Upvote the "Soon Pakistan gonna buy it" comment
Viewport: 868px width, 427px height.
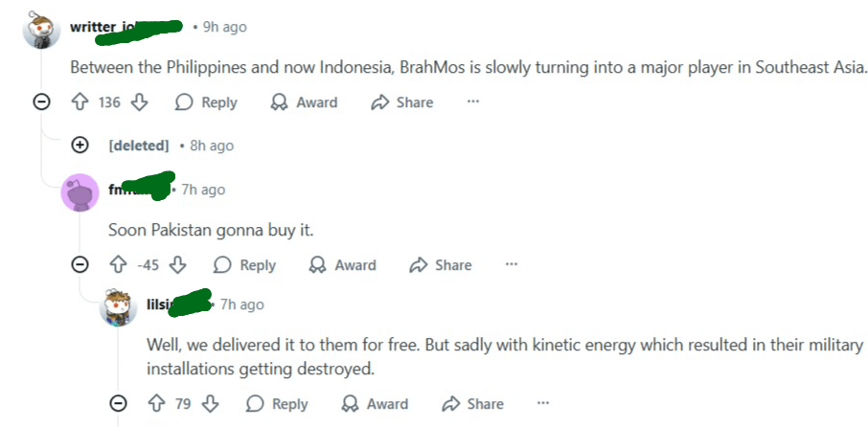point(119,265)
